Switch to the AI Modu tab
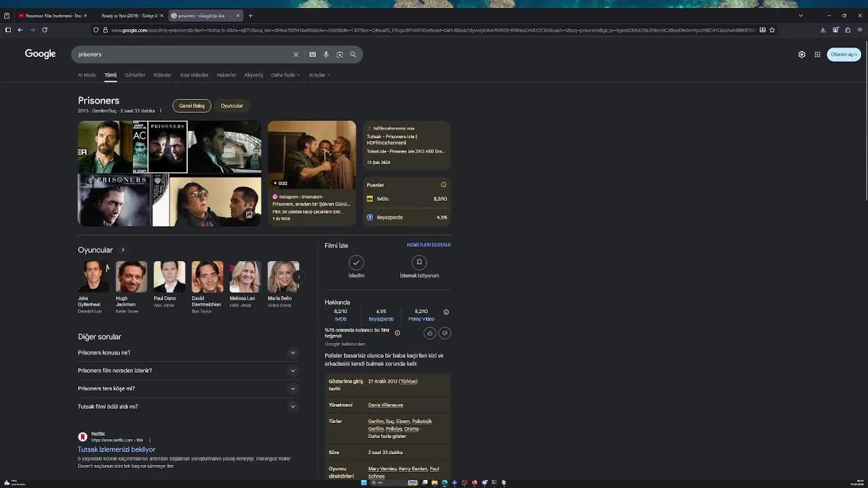 87,75
